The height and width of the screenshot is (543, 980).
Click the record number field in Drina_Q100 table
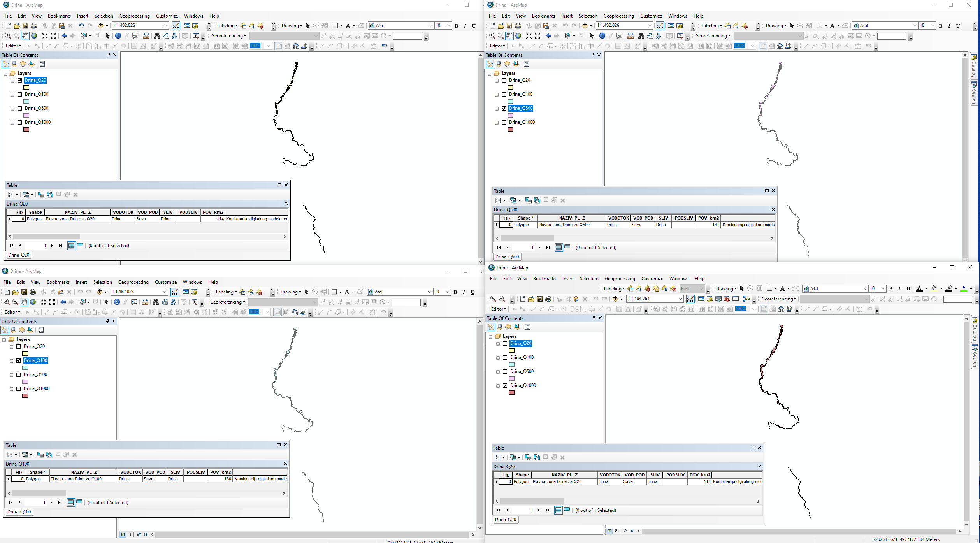[35, 502]
